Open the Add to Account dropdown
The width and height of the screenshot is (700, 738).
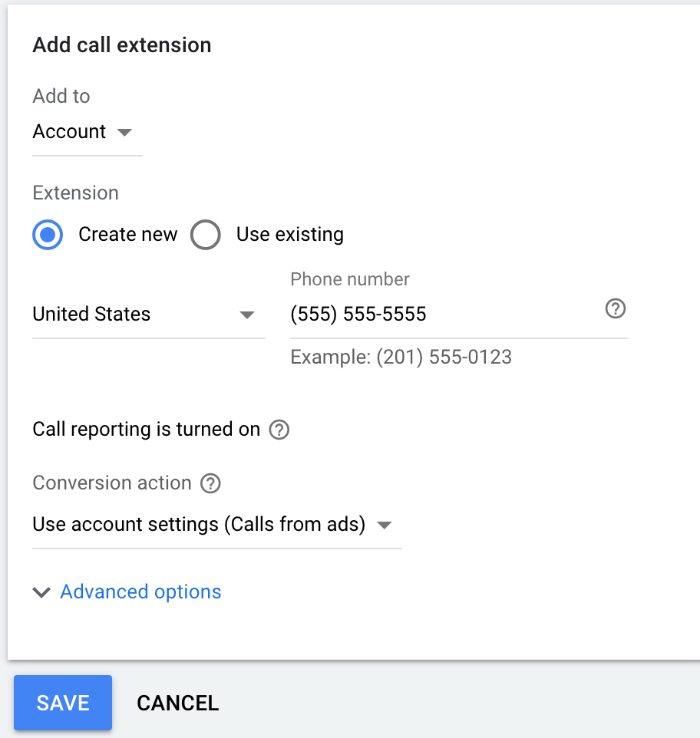pyautogui.click(x=87, y=132)
